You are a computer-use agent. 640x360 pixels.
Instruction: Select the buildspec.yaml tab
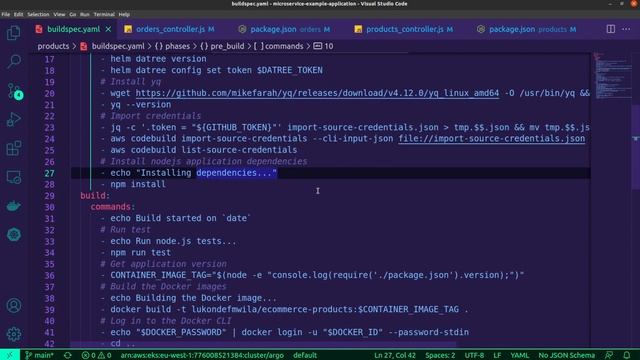point(73,29)
